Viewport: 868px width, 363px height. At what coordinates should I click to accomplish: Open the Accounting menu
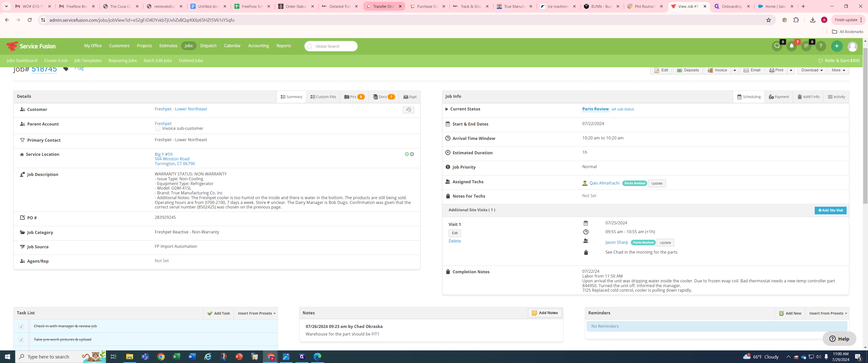(x=258, y=46)
